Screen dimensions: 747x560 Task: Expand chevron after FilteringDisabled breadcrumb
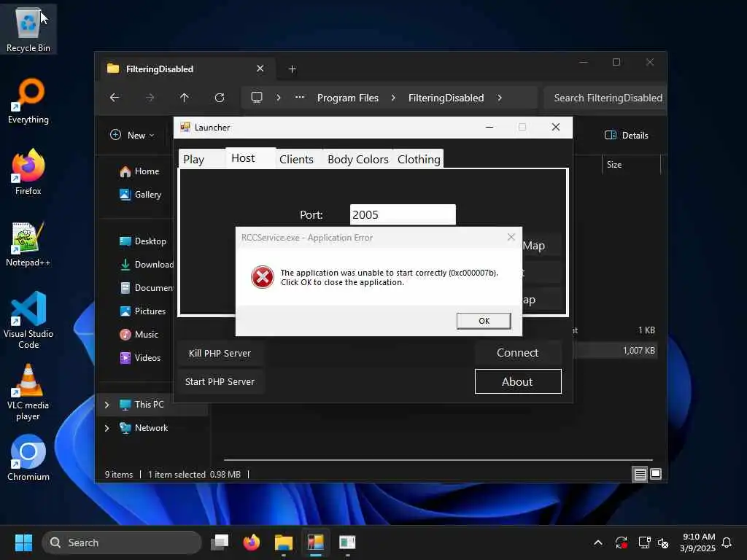point(499,98)
